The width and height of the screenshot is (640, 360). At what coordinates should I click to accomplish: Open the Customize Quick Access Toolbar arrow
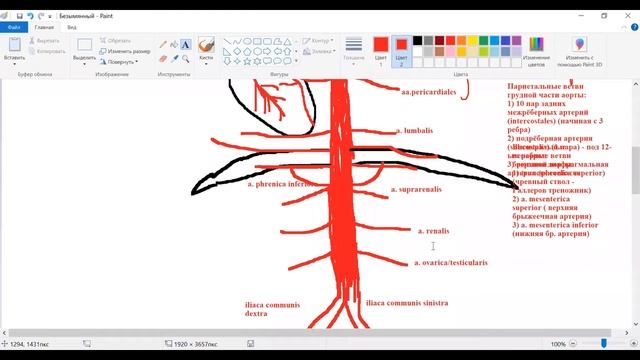tap(50, 16)
